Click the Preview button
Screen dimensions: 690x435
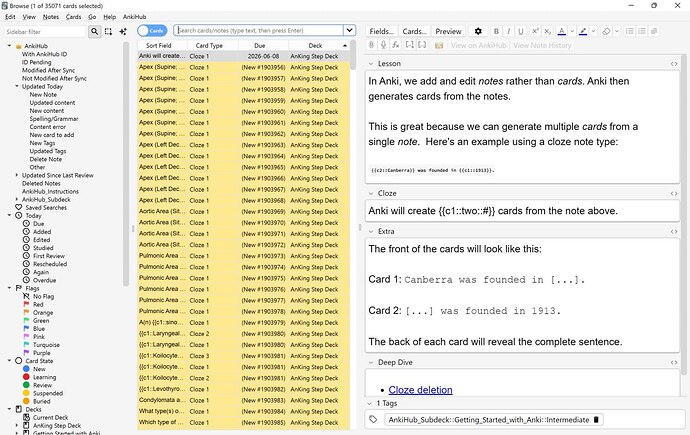[448, 31]
